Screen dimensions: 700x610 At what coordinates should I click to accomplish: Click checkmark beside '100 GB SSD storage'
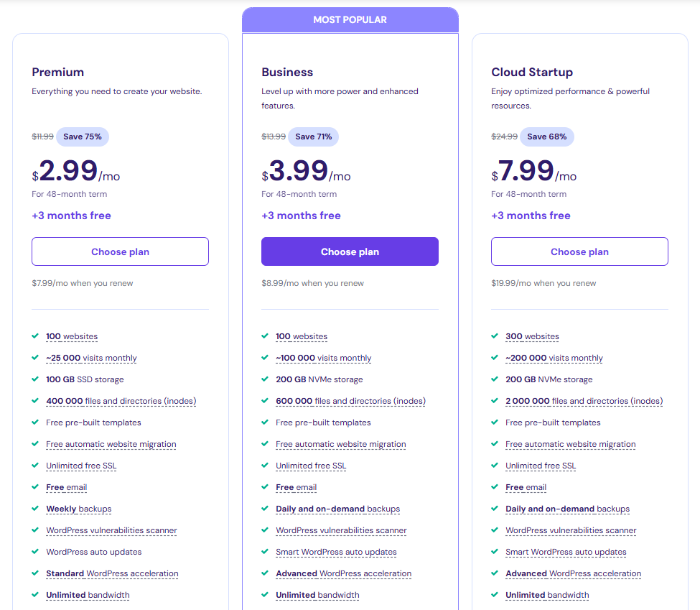(x=35, y=379)
